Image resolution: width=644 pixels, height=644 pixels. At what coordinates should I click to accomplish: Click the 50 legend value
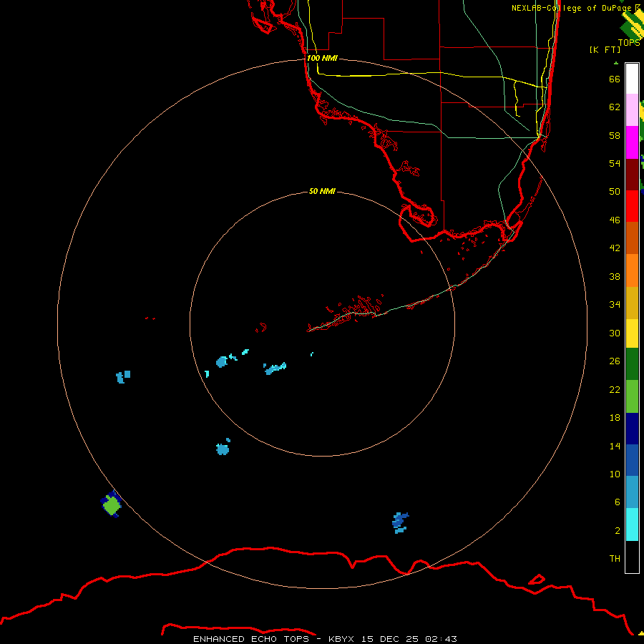coord(615,191)
